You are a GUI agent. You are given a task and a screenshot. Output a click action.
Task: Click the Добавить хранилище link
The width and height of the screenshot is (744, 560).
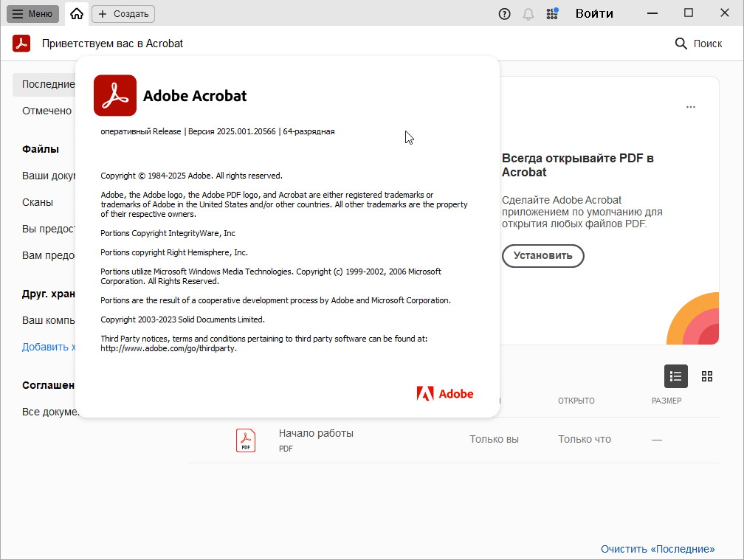coord(49,347)
